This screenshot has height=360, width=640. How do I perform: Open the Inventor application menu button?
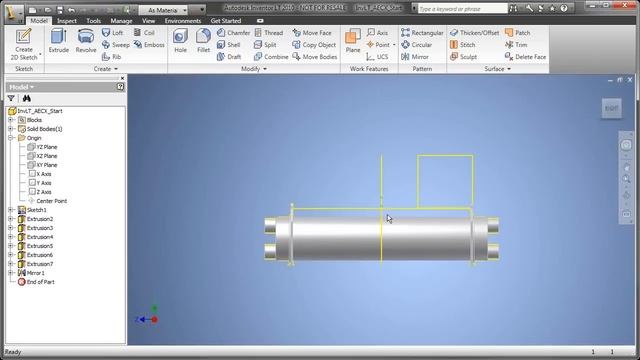14,14
